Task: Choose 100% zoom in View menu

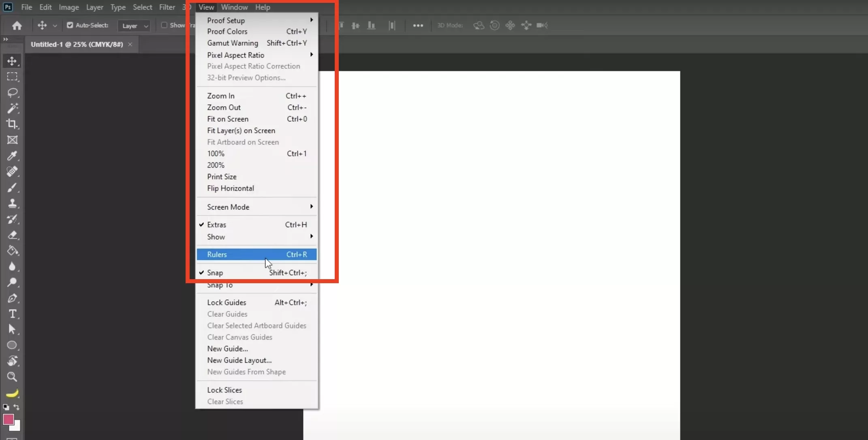Action: [257, 154]
